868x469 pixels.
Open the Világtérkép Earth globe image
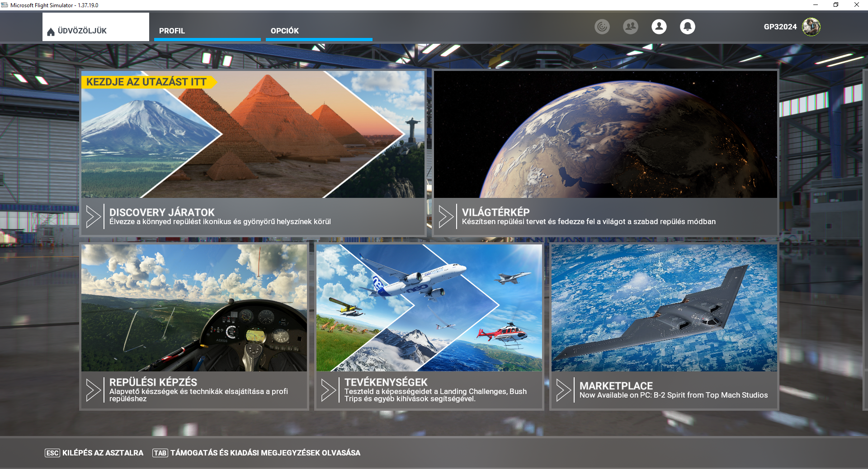(605, 134)
